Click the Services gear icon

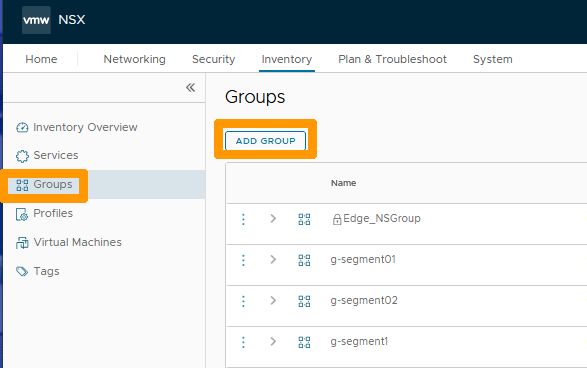tap(22, 156)
